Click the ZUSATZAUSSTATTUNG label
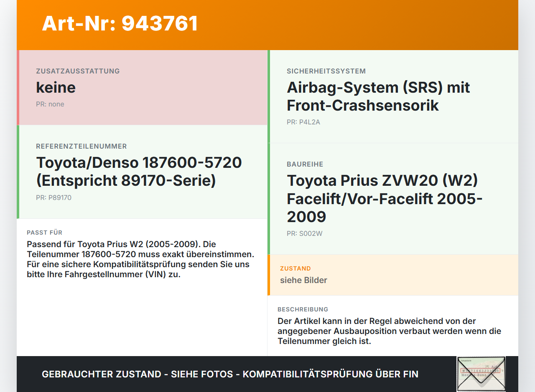 tap(78, 71)
